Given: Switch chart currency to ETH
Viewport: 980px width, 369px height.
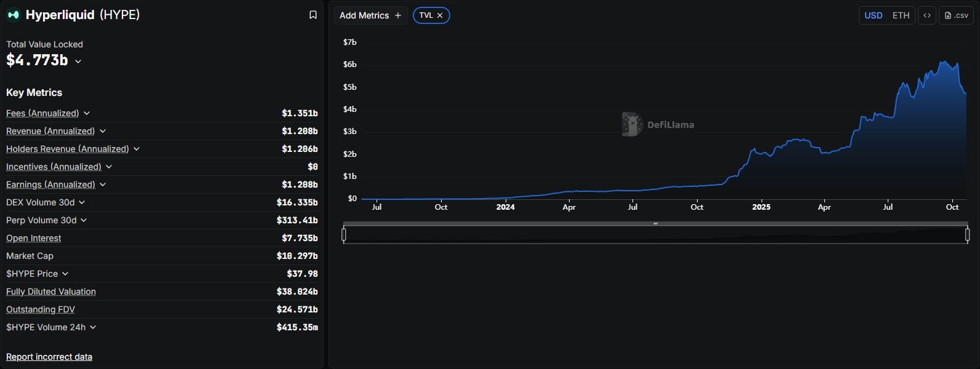Looking at the screenshot, I should (901, 15).
